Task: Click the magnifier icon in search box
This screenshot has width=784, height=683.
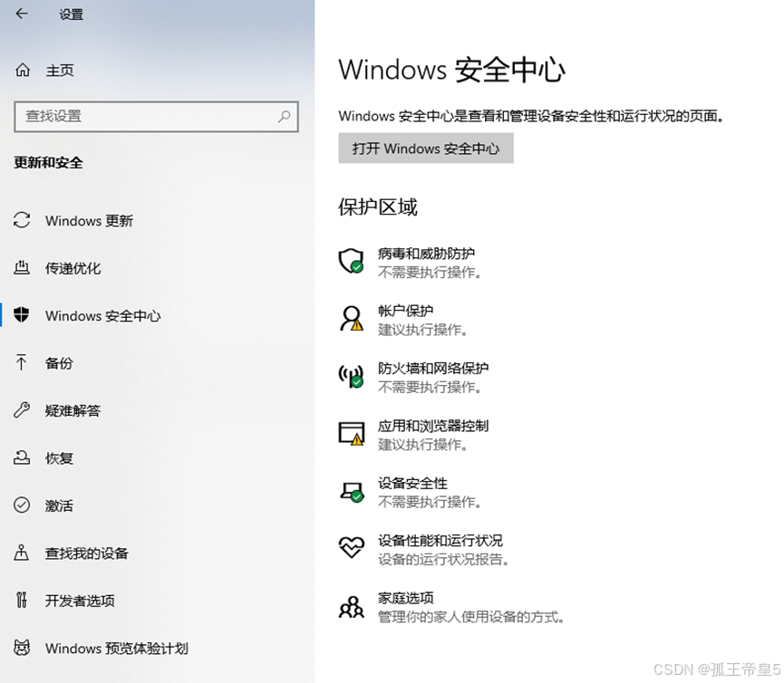Action: 284,117
